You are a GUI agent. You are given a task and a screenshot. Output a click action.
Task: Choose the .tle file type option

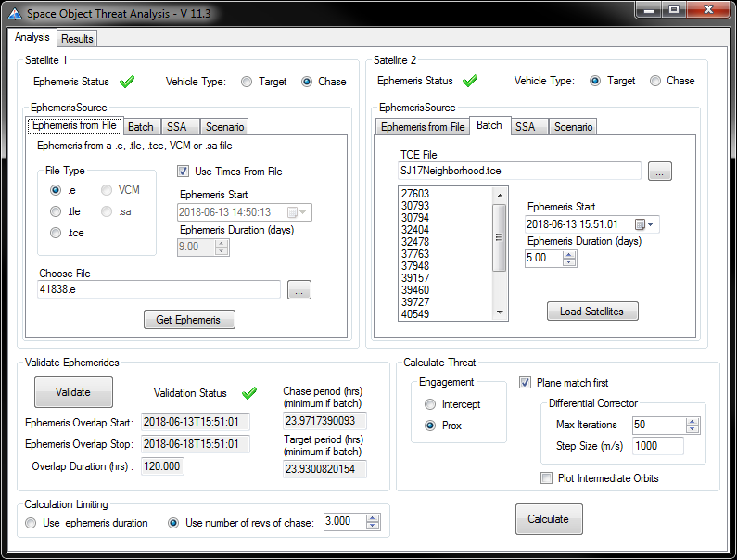click(x=57, y=211)
